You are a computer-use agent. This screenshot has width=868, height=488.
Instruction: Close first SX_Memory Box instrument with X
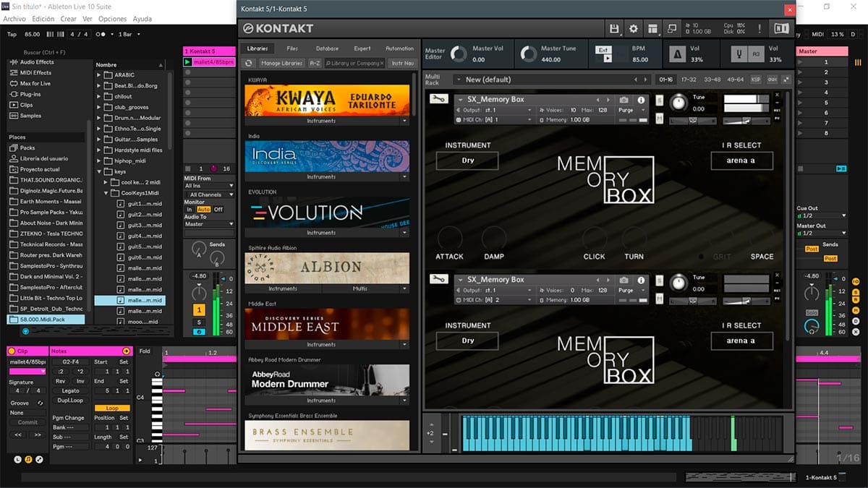pos(777,95)
